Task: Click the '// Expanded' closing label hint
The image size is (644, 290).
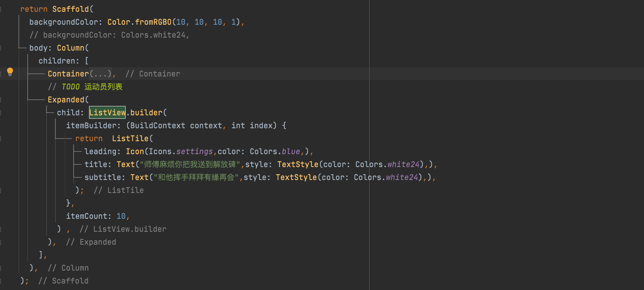Action: (x=91, y=242)
